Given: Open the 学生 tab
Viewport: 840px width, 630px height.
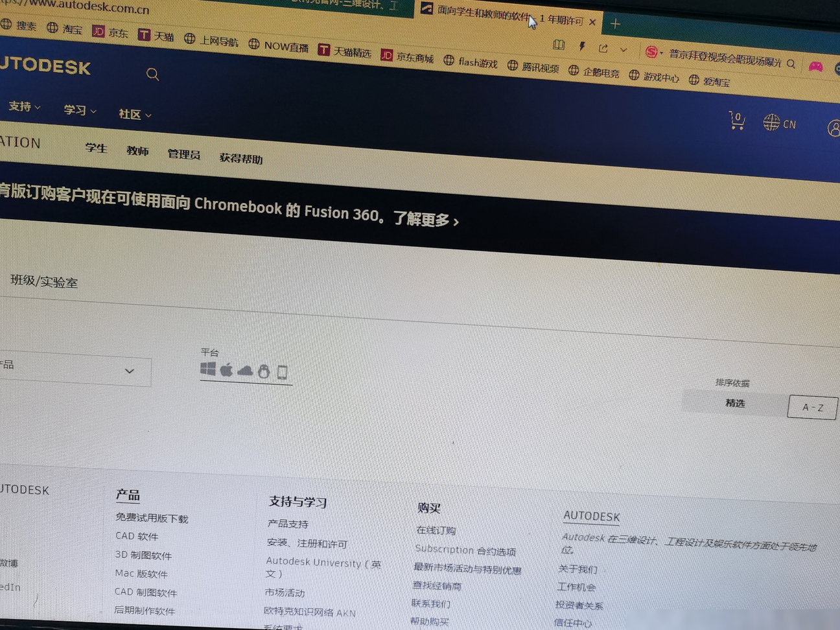Looking at the screenshot, I should [x=96, y=148].
